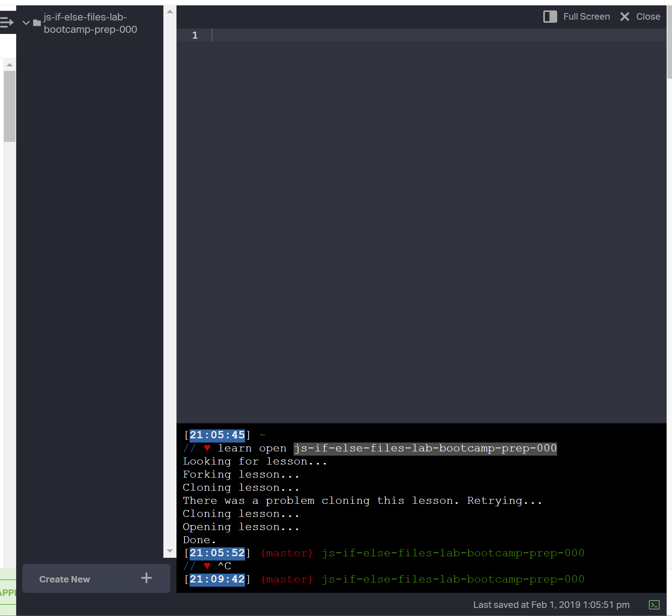Collapse the js-if-else-files-lab folder chevron
Image resolution: width=672 pixels, height=616 pixels.
pyautogui.click(x=26, y=23)
